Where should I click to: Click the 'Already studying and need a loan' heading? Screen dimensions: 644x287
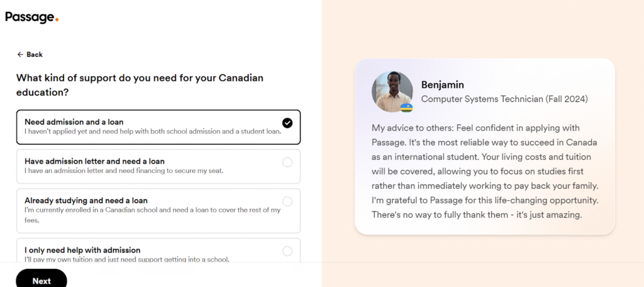tap(86, 201)
